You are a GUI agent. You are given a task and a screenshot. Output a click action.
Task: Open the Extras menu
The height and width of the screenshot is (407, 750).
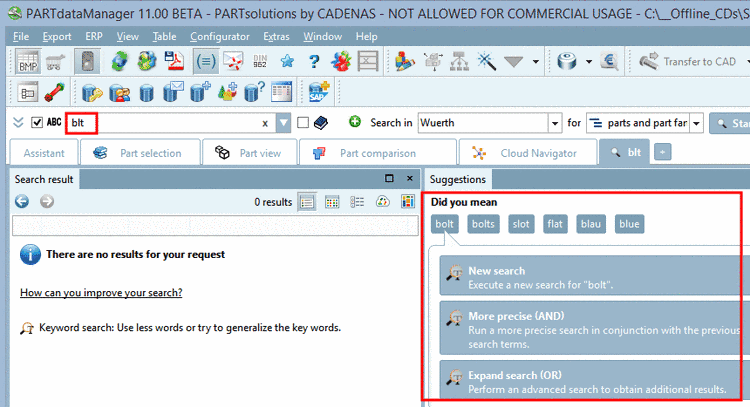click(276, 36)
